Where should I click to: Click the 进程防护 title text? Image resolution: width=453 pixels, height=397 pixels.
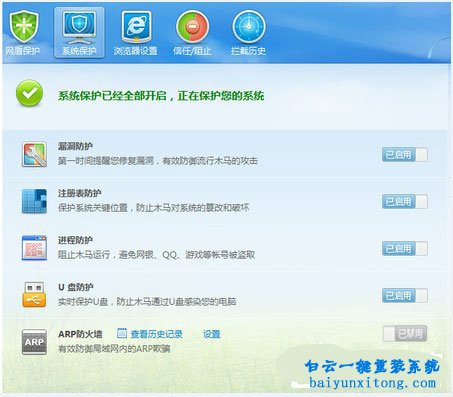coord(75,240)
